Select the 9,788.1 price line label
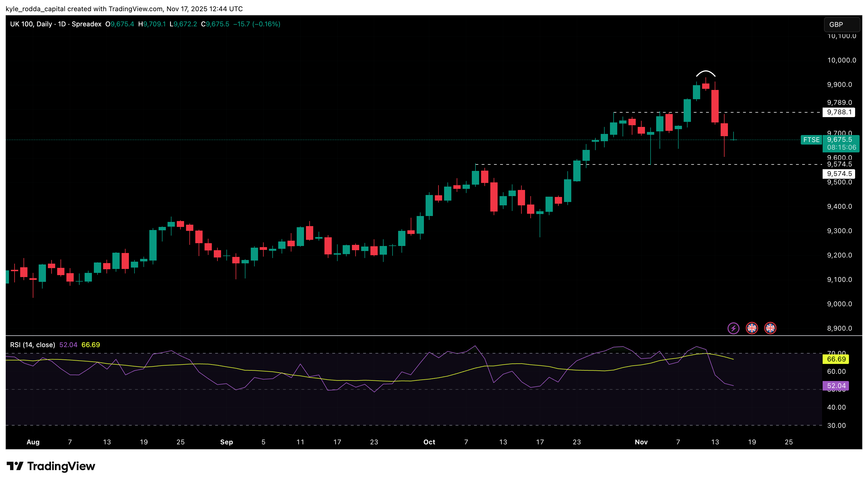The height and width of the screenshot is (483, 868). coord(839,112)
